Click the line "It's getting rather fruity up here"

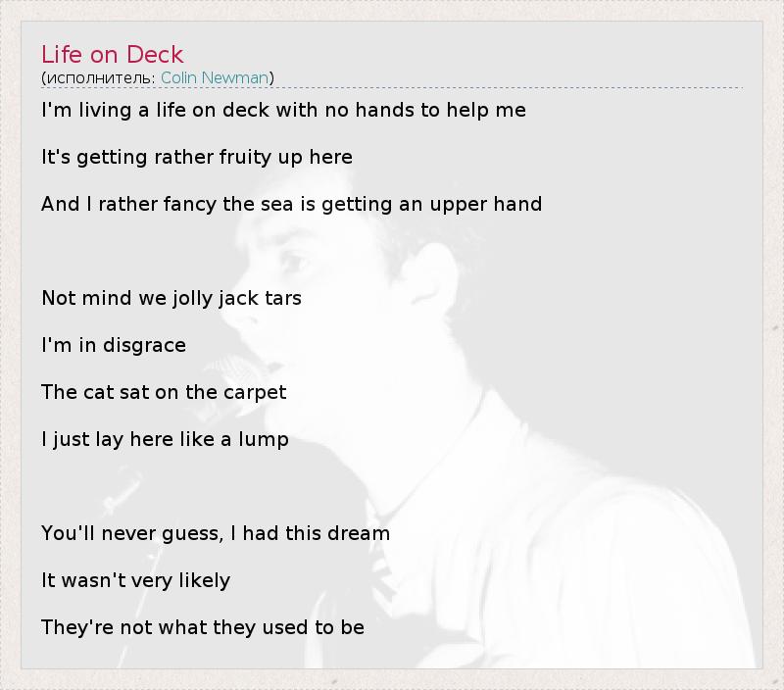pyautogui.click(x=196, y=157)
